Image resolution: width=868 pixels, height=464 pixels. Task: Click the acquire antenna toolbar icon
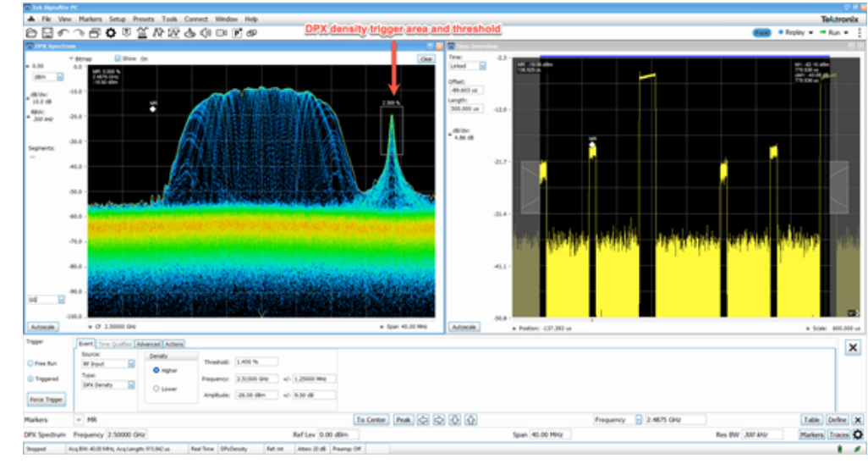[x=142, y=33]
